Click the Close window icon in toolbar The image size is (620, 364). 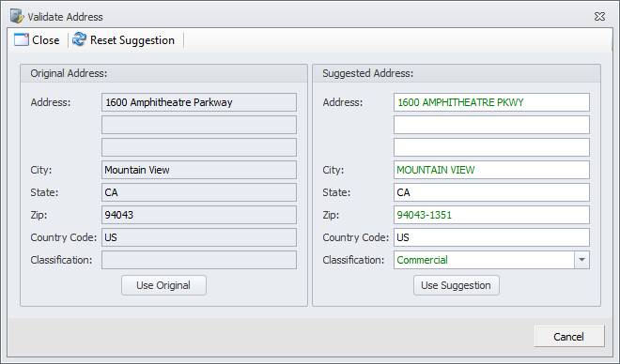(x=22, y=40)
